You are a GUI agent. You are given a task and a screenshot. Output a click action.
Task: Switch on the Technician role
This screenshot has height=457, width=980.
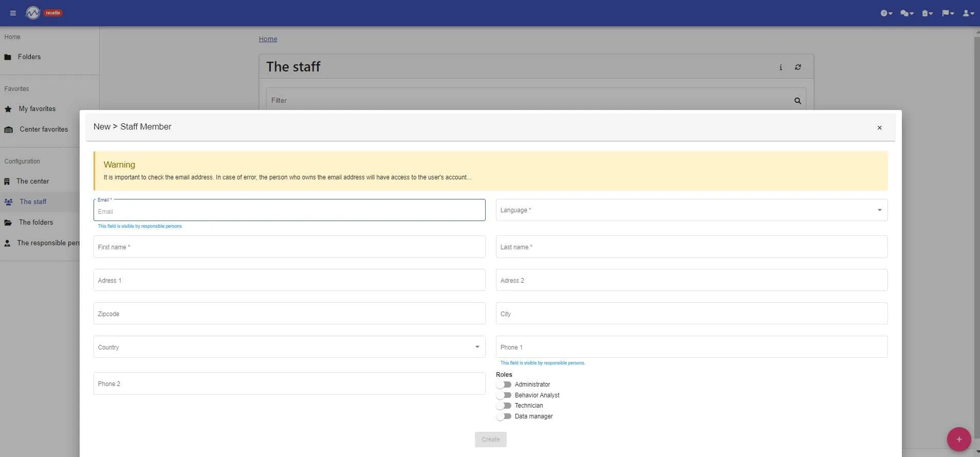coord(504,406)
